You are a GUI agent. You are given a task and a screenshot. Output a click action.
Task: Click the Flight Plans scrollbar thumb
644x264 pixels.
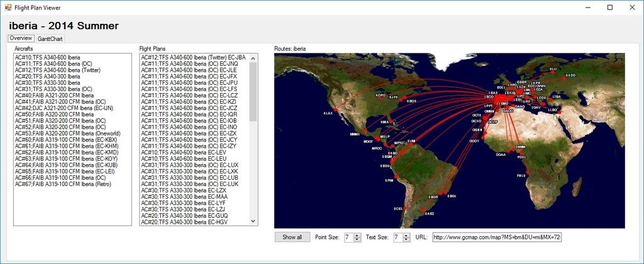point(253,92)
